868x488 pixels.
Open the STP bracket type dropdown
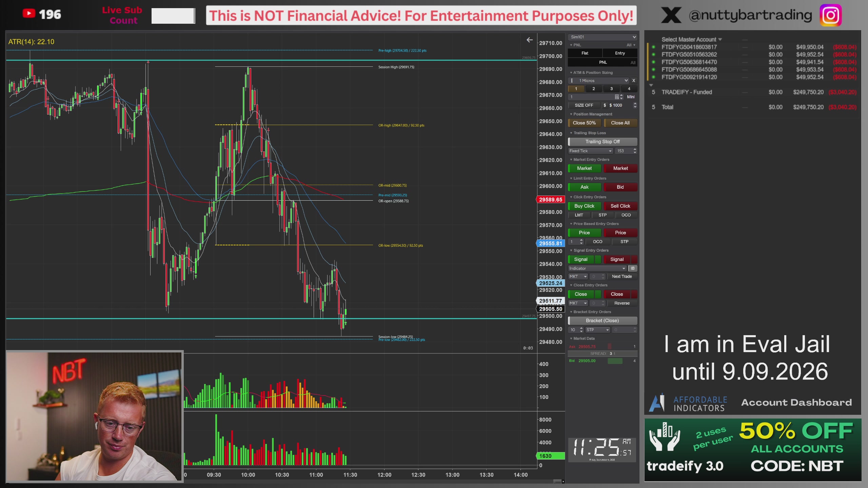[x=598, y=330]
